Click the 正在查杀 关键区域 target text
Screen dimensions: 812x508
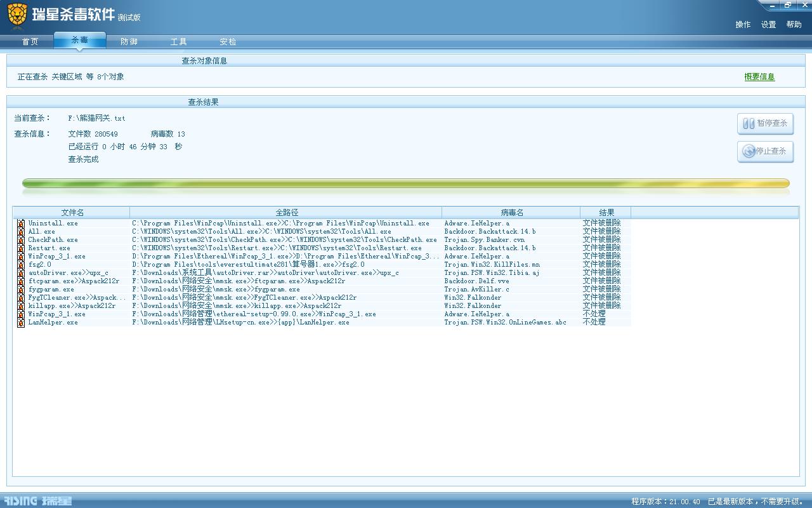pyautogui.click(x=70, y=77)
